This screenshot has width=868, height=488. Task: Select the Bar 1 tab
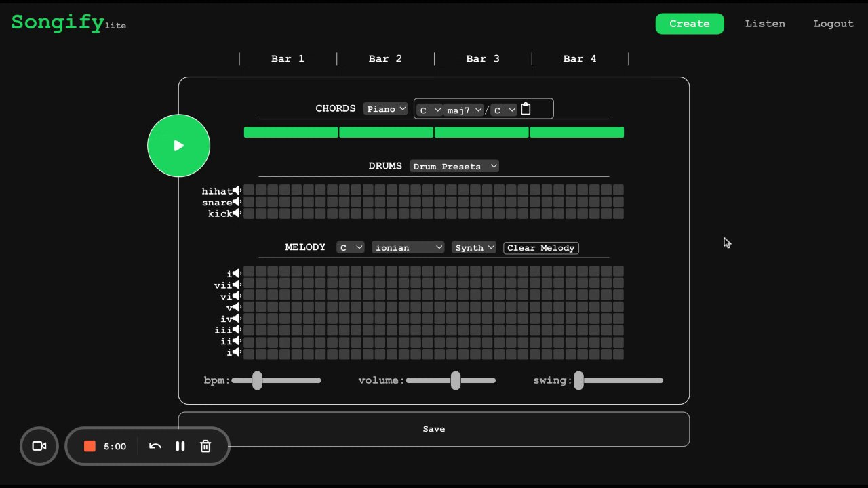[x=288, y=59]
